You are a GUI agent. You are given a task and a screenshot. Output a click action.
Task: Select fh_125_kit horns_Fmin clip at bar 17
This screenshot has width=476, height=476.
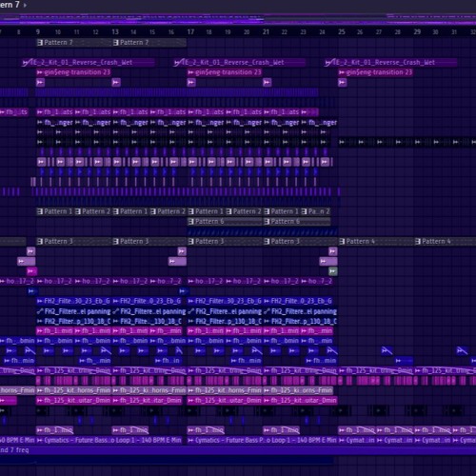point(225,390)
